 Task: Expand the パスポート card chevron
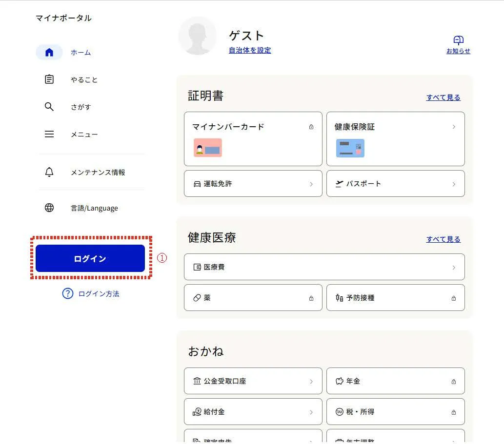[x=454, y=184]
